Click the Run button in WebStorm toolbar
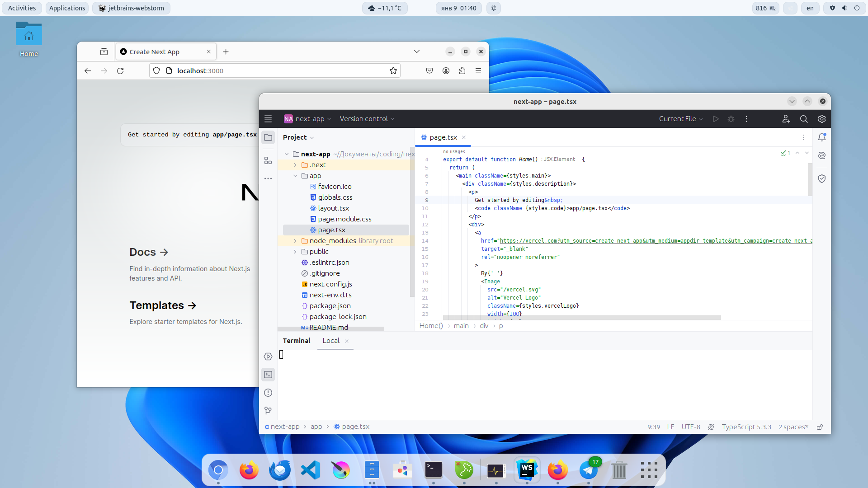Viewport: 868px width, 488px height. [716, 119]
